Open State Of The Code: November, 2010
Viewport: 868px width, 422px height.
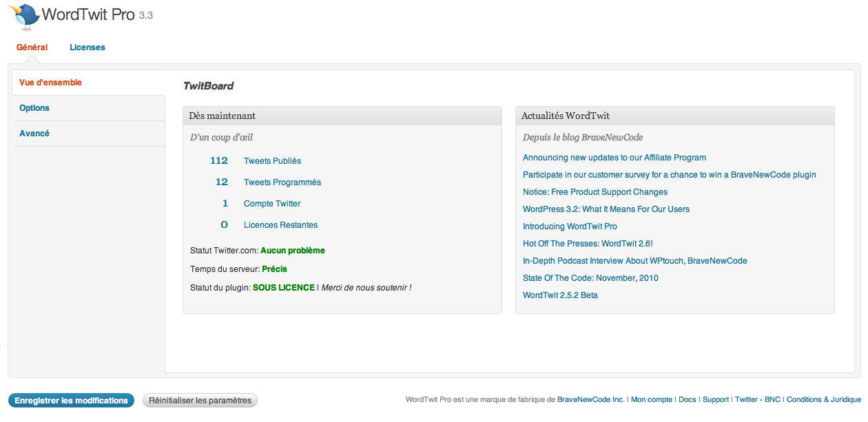pyautogui.click(x=590, y=278)
